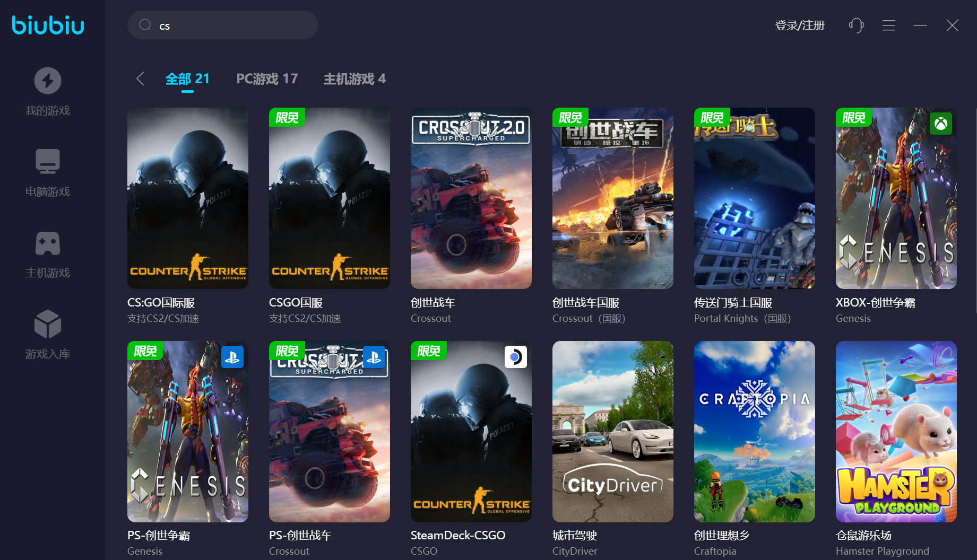Select the XBOX-创世争霸 Genesis cover
This screenshot has width=977, height=560.
(x=896, y=198)
